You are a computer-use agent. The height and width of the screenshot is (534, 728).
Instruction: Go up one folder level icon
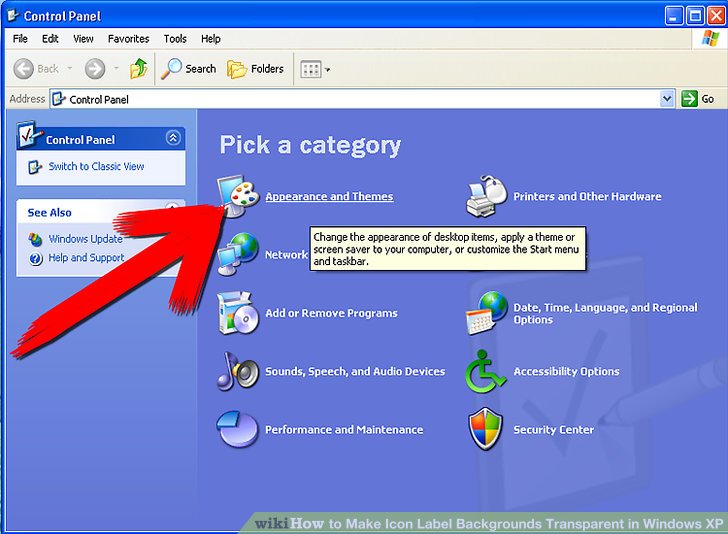point(138,69)
